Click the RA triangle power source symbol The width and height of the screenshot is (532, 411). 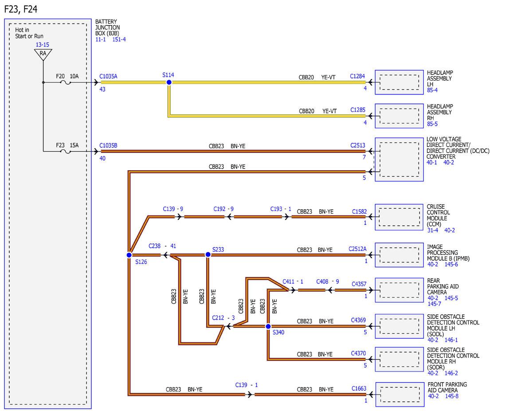coord(43,55)
